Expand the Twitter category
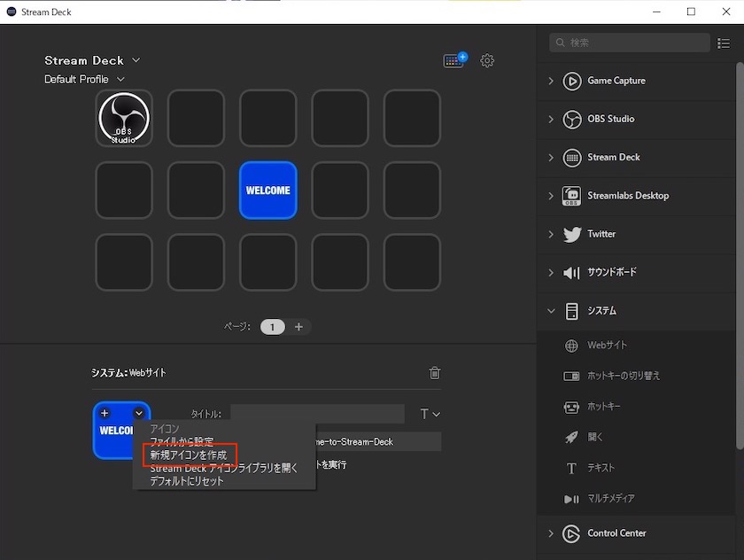The height and width of the screenshot is (560, 744). (551, 234)
